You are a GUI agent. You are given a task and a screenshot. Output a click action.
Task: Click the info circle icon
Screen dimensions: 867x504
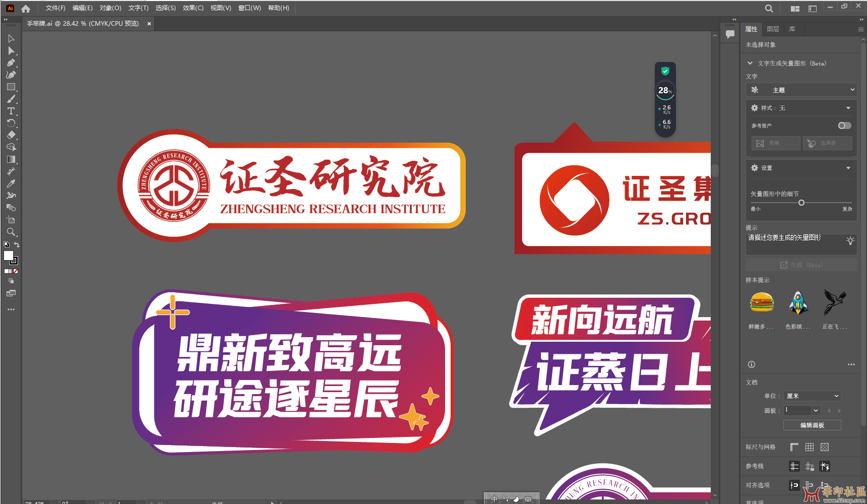pos(752,364)
